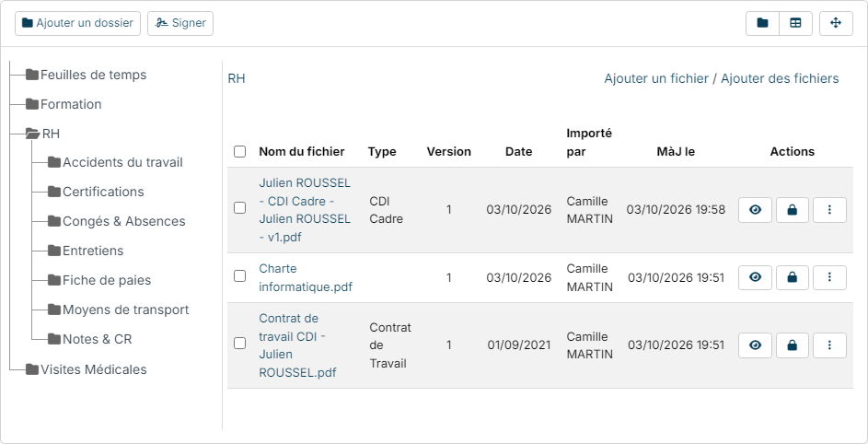Screen dimensions: 868x444
Task: Open the Entretiens subfolder
Action: pos(86,251)
